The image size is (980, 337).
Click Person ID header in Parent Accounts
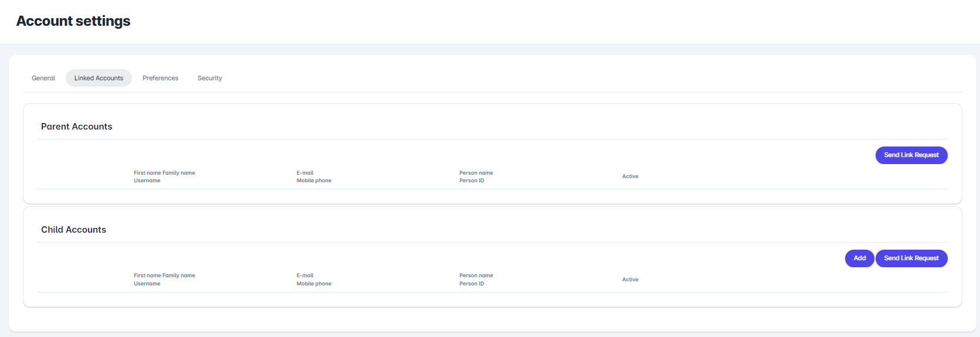pyautogui.click(x=472, y=181)
